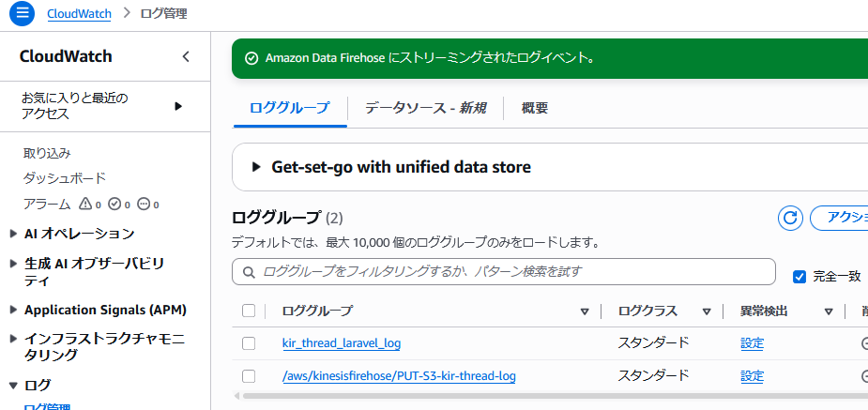This screenshot has width=868, height=410.
Task: Click the log group filter search field
Action: pyautogui.click(x=507, y=272)
